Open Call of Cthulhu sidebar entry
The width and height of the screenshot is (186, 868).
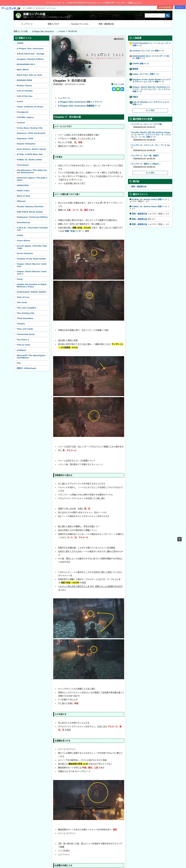click(25, 91)
